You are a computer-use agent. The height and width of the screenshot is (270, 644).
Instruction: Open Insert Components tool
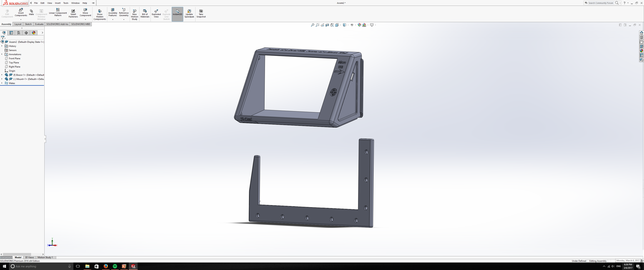[21, 13]
